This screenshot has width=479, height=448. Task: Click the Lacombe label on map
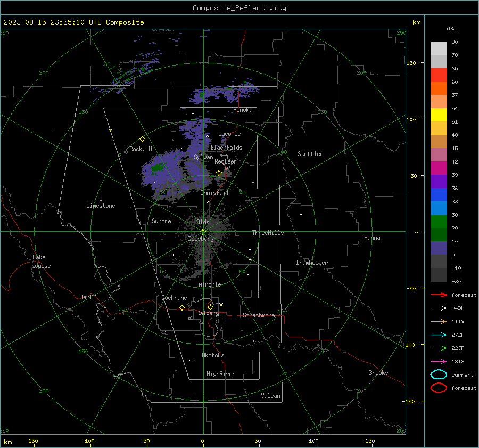pos(229,134)
